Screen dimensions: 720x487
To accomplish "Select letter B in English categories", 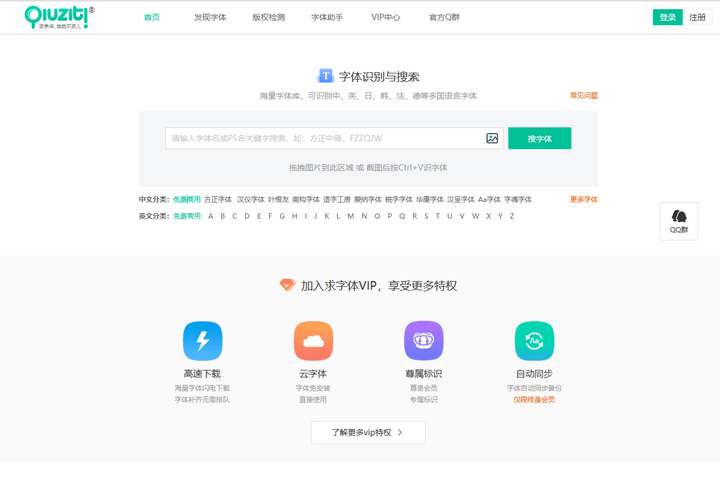I will click(x=223, y=216).
